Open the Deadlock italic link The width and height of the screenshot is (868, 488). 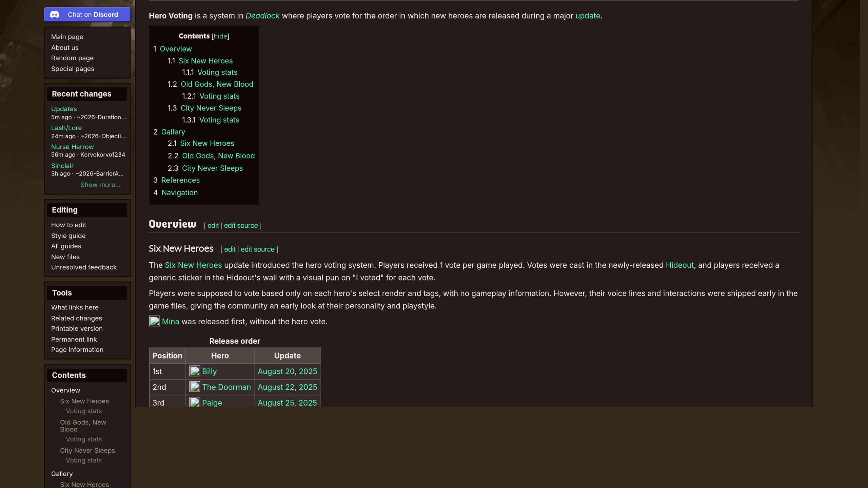pos(262,16)
